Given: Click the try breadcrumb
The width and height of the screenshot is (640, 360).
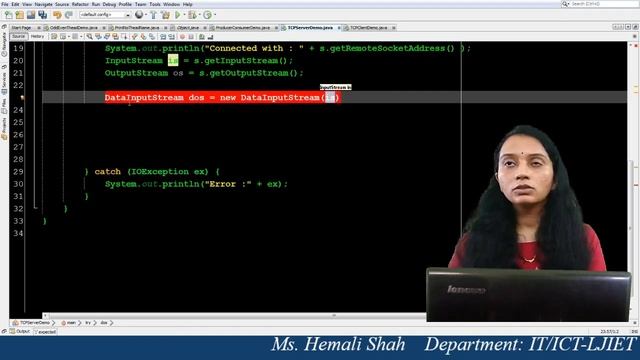Looking at the screenshot, I should pos(88,323).
